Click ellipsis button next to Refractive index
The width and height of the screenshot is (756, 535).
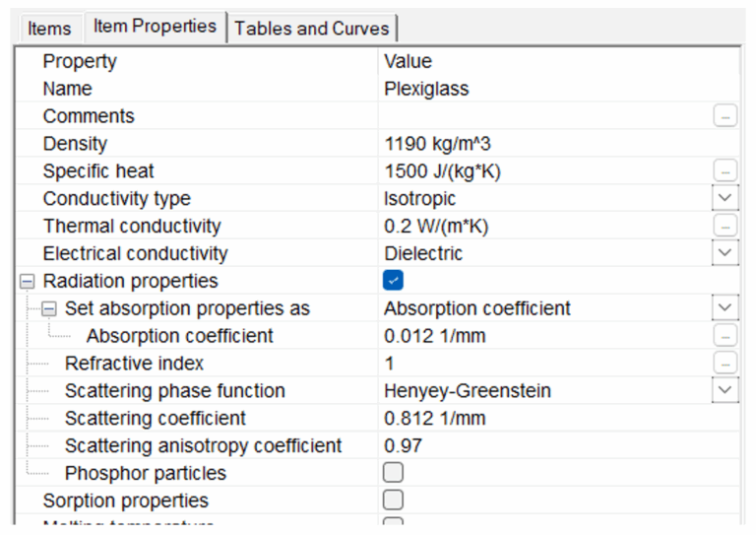click(x=724, y=364)
